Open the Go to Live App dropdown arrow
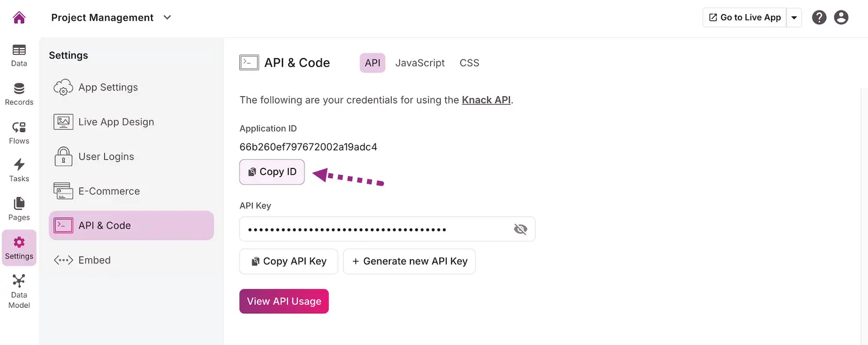Screen dimensions: 868x345 795,17
